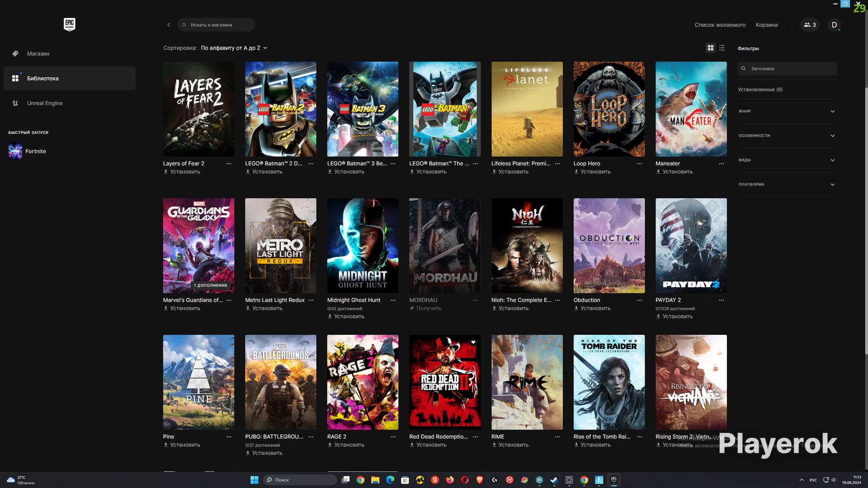868x488 pixels.
Task: Open LEGO Batman 2 options menu
Action: 311,163
